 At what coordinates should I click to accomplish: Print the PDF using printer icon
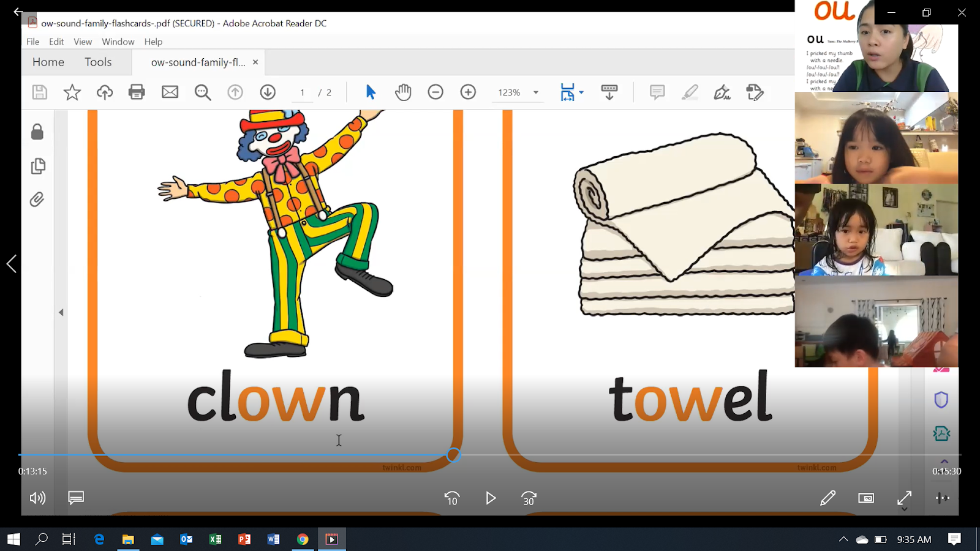pyautogui.click(x=137, y=92)
